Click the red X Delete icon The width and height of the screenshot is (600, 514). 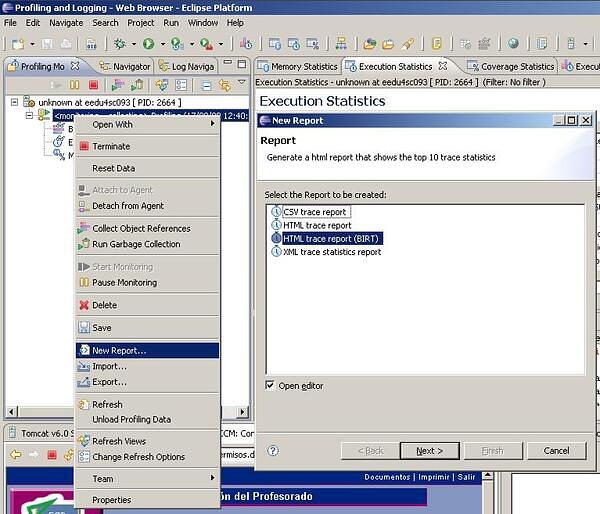tap(84, 305)
